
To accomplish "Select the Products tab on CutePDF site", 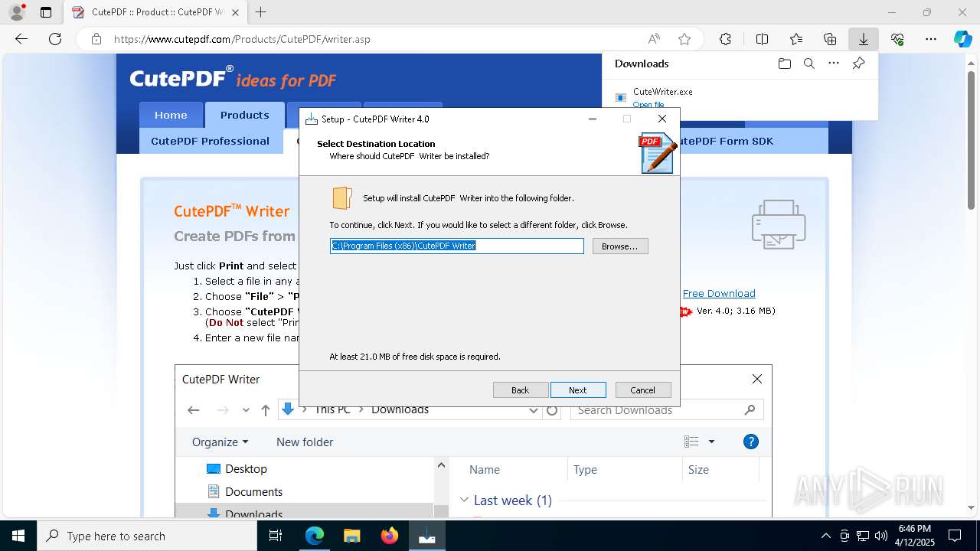I will [245, 115].
